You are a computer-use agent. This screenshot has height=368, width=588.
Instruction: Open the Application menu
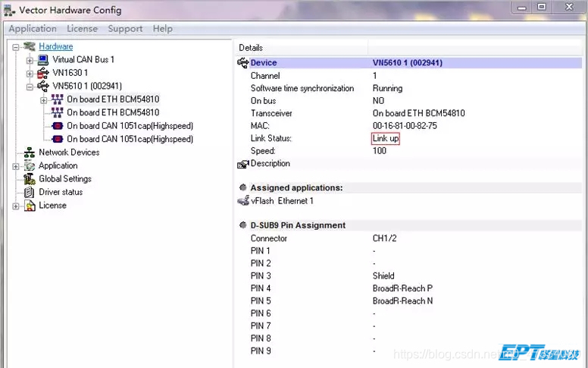[x=33, y=29]
